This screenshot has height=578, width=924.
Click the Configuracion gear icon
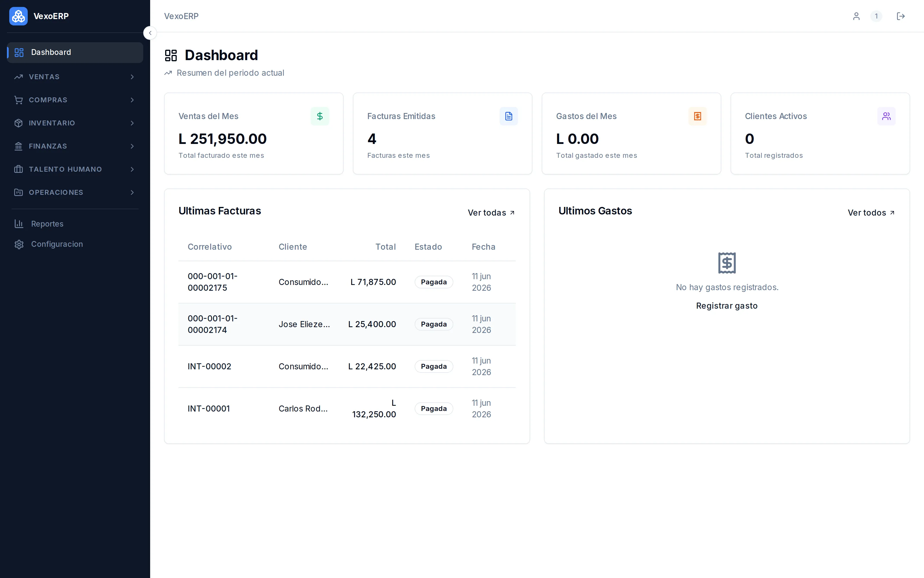(19, 244)
